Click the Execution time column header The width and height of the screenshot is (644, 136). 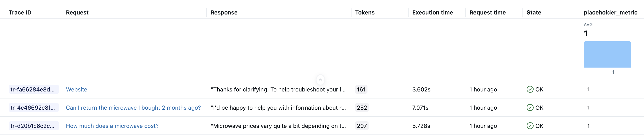click(x=432, y=13)
